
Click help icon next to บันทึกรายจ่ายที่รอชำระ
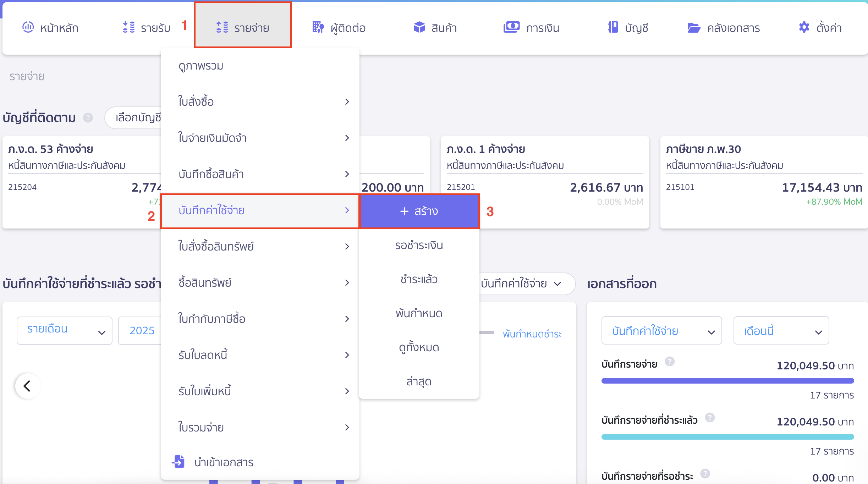coord(705,473)
